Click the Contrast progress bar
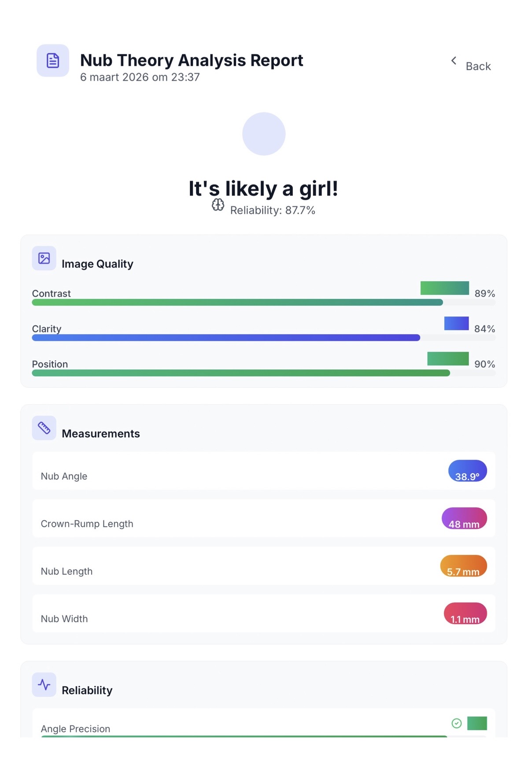Viewport: 532px width, 759px height. pos(238,302)
